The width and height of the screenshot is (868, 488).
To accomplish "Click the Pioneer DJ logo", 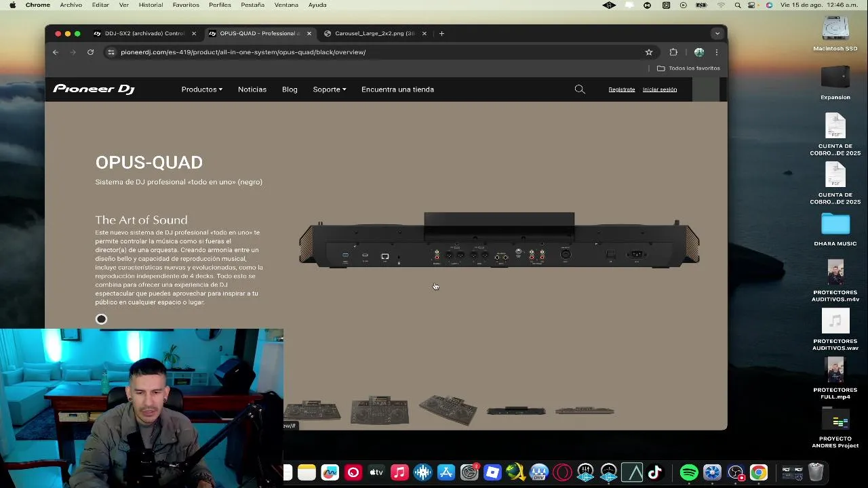I will pyautogui.click(x=94, y=89).
